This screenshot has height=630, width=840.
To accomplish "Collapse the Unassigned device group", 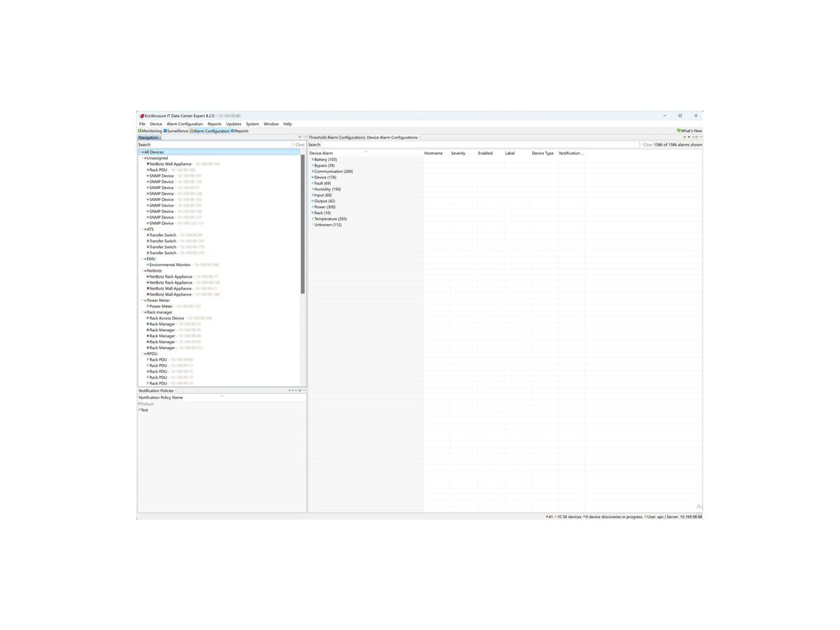I will click(x=142, y=158).
